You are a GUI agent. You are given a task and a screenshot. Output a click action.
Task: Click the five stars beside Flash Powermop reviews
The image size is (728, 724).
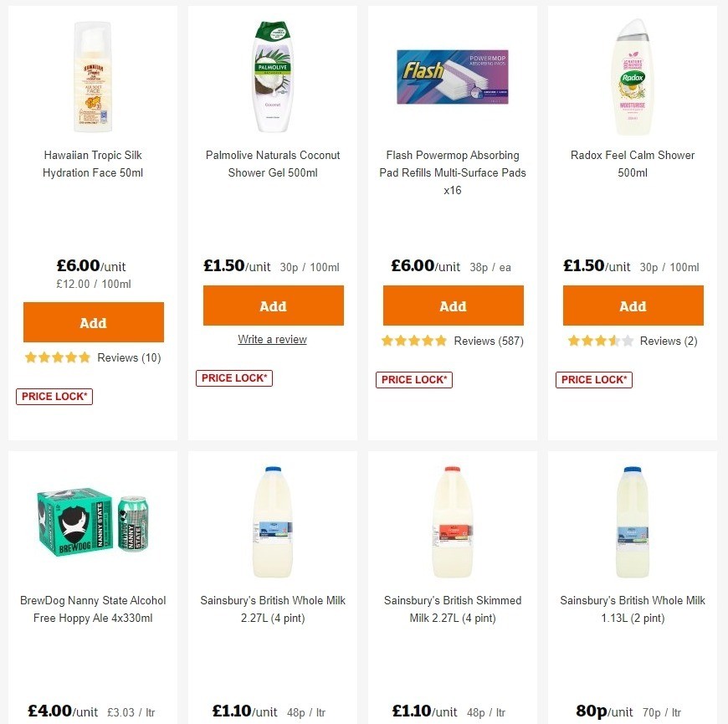pyautogui.click(x=413, y=341)
